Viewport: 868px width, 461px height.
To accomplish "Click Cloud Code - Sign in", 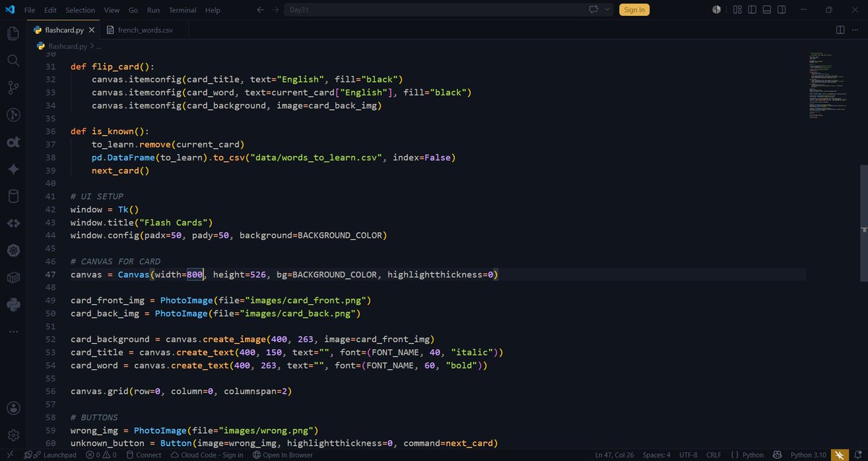I will coord(206,455).
